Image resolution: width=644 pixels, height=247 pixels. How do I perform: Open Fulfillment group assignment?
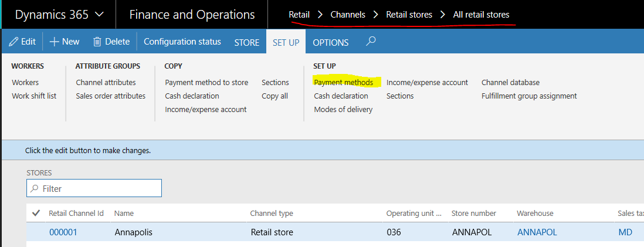click(529, 96)
